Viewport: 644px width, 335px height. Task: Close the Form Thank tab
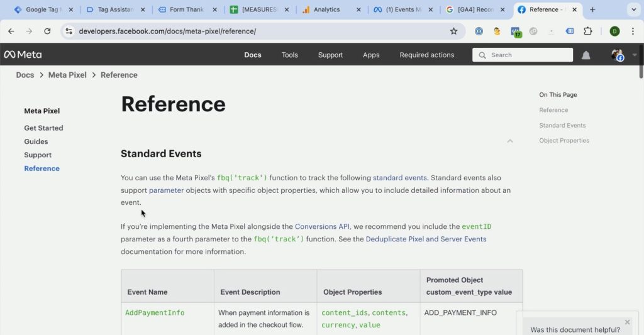pos(214,9)
